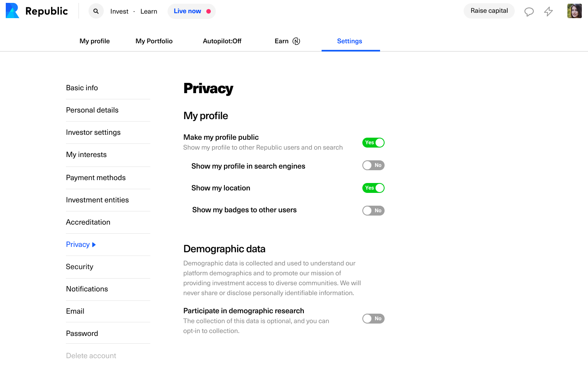Open the Invest menu
Image resolution: width=588 pixels, height=366 pixels.
119,12
